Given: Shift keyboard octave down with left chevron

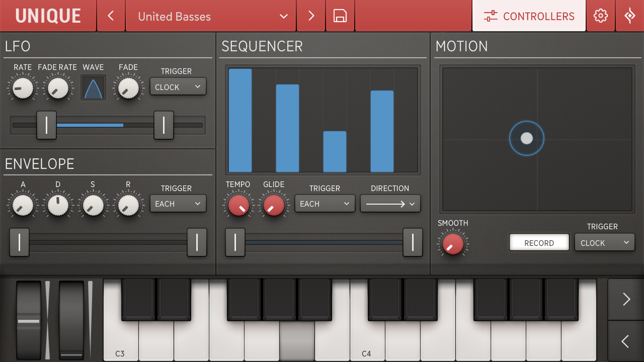Looking at the screenshot, I should click(x=626, y=341).
